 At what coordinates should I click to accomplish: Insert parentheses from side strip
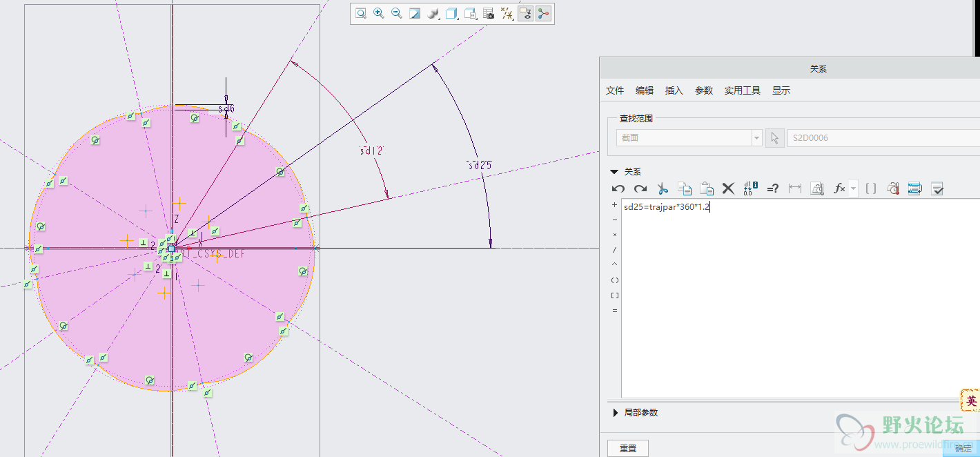coord(615,280)
